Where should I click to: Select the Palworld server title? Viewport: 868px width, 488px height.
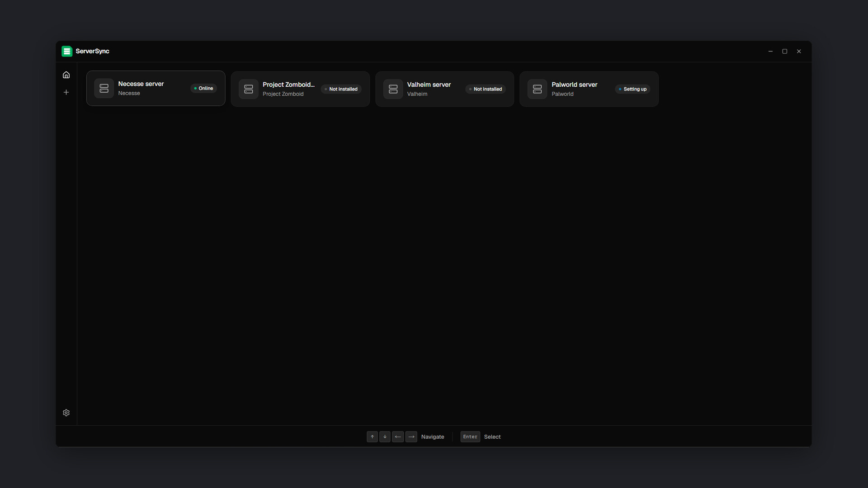click(575, 85)
